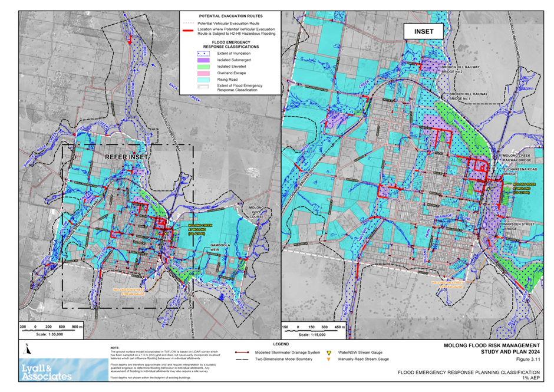The image size is (554, 392).
Task: Click 'MARSDEN STREET BRIDGE' label
Action: click(x=519, y=226)
